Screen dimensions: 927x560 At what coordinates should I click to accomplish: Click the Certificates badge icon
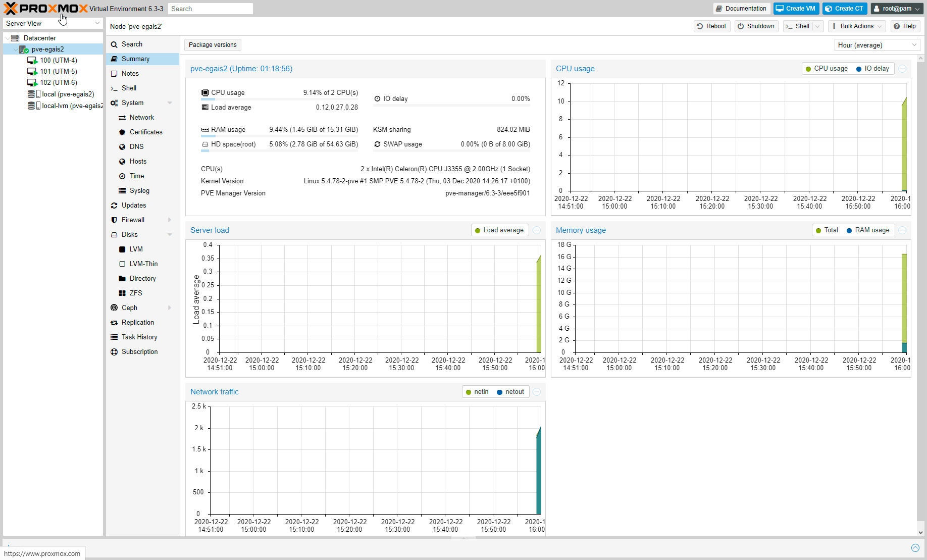[x=122, y=132]
